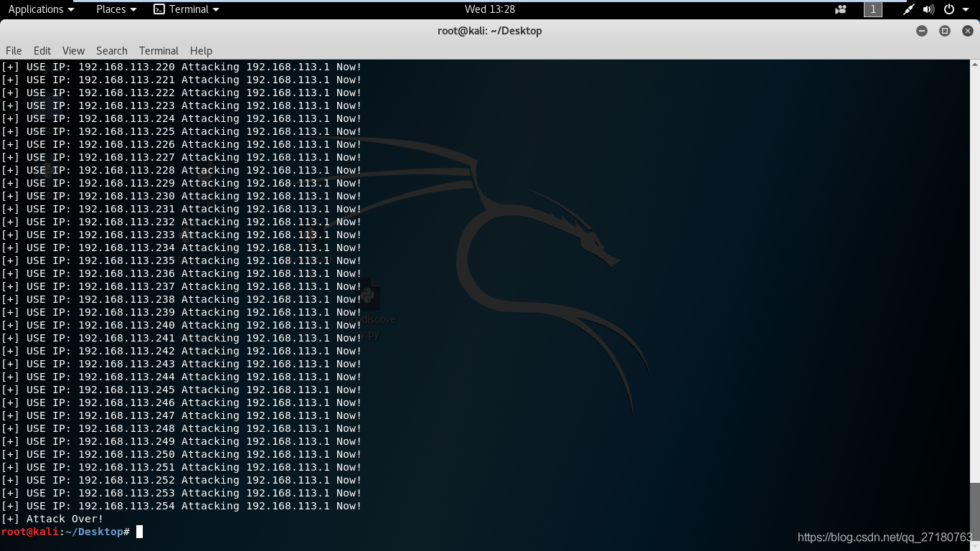The height and width of the screenshot is (551, 980).
Task: Open the Terminal app menu in top bar
Action: 187,9
